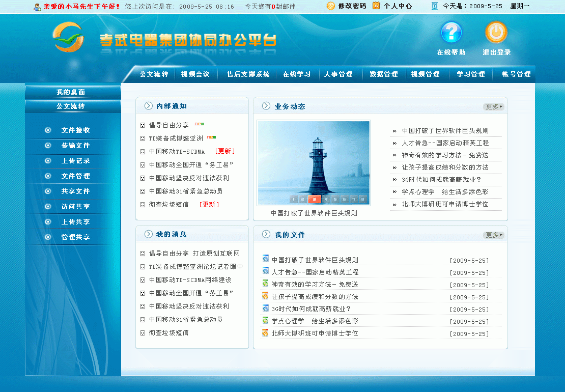Select slide 5 on the lighthouse slideshow

tap(335, 199)
